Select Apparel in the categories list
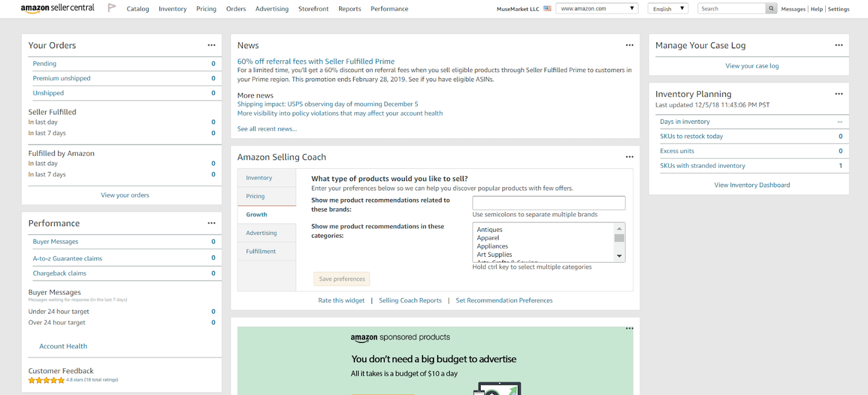This screenshot has height=395, width=868. [488, 238]
